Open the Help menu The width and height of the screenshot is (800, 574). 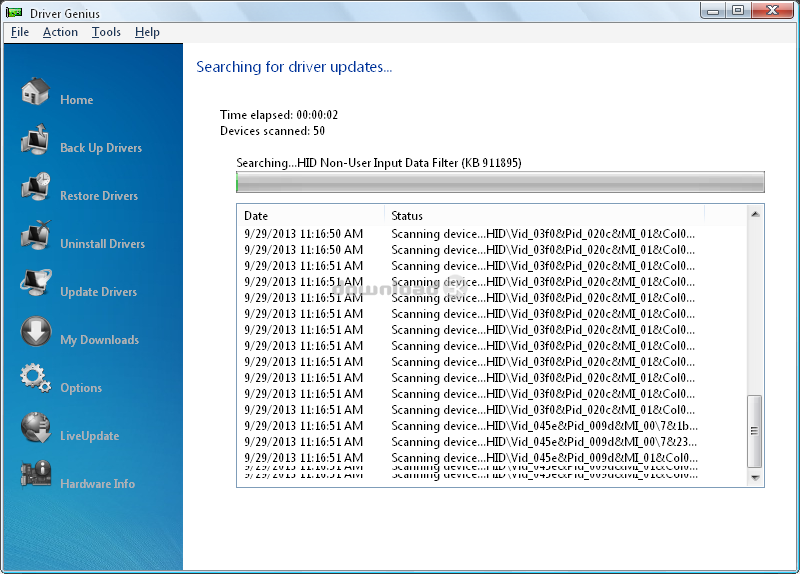(x=147, y=32)
